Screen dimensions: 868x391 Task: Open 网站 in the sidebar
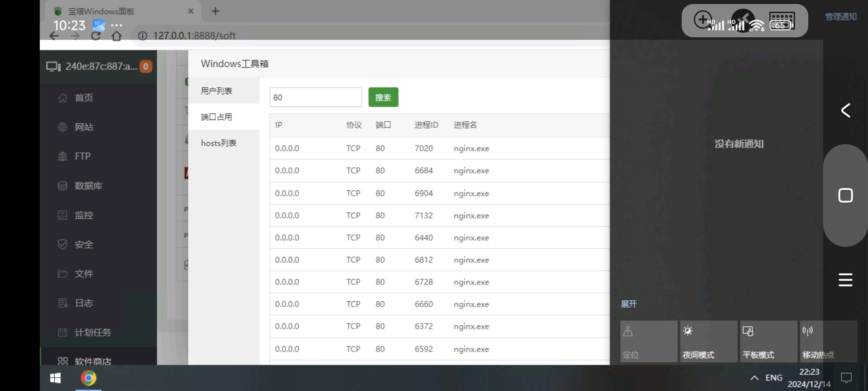(84, 127)
